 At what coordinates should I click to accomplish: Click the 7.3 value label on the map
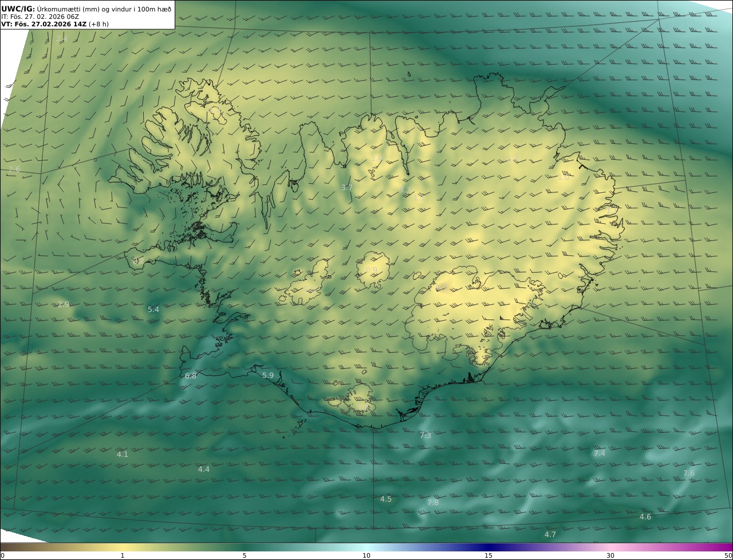tap(425, 436)
